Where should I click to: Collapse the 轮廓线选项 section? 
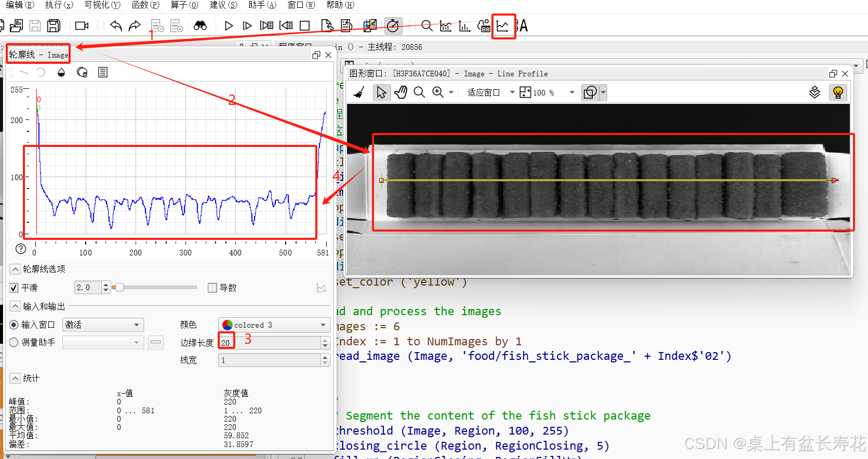pyautogui.click(x=15, y=269)
